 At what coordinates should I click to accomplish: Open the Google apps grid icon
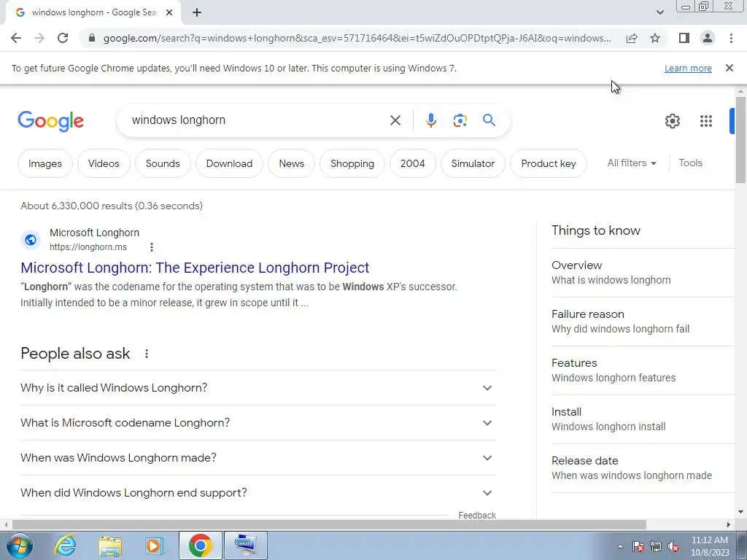click(x=706, y=121)
